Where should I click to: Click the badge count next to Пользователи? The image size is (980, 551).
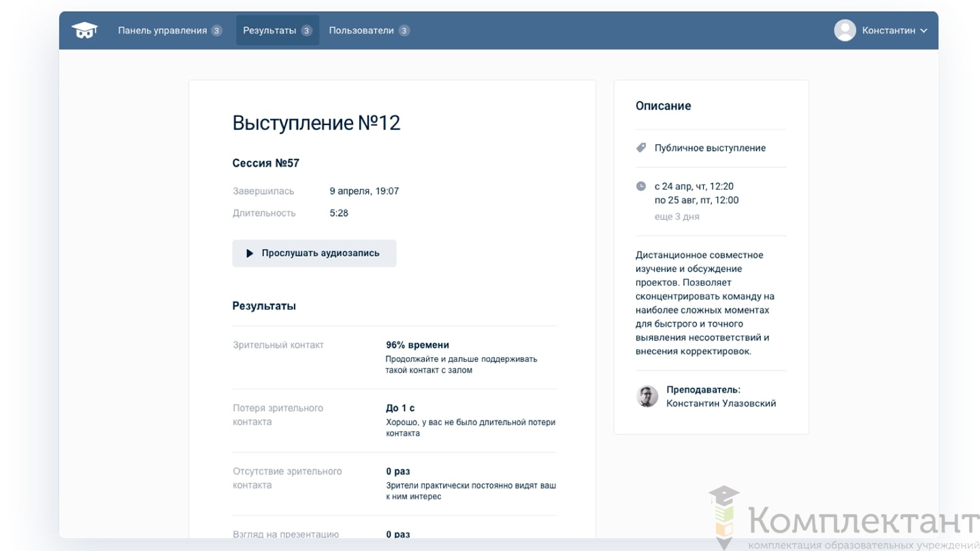(404, 31)
